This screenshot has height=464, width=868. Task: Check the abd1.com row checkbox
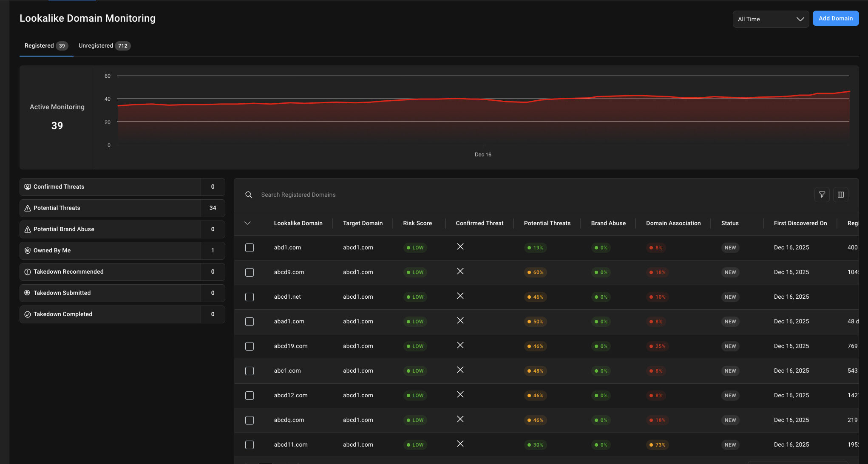[x=250, y=248]
